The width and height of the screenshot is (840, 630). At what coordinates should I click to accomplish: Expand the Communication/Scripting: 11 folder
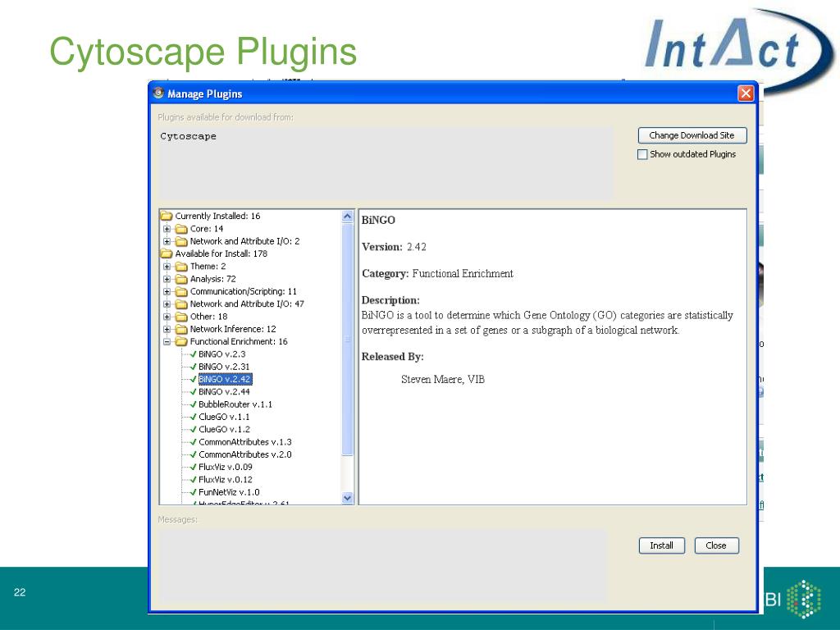click(167, 291)
